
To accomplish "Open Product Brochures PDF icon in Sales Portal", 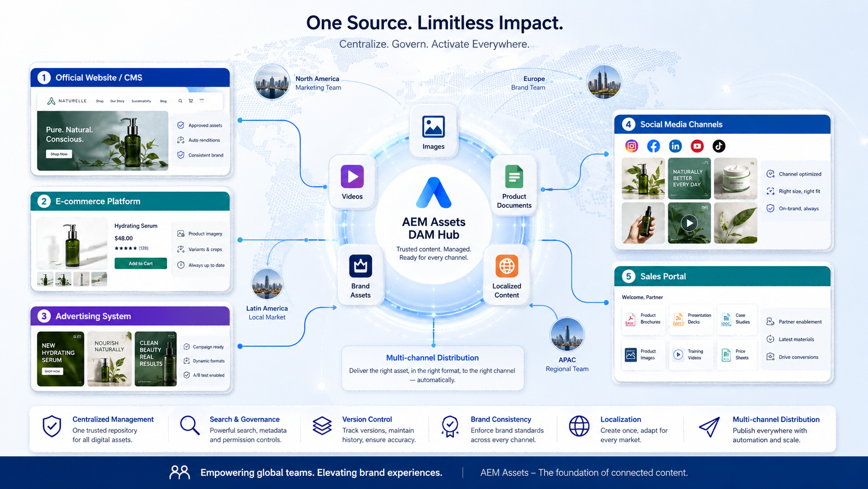I will (x=630, y=319).
